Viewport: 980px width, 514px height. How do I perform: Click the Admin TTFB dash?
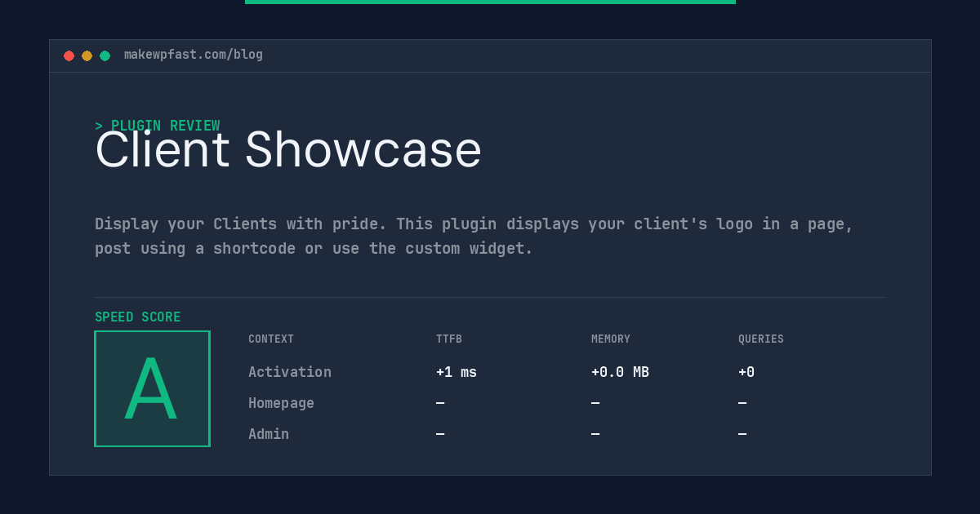coord(440,434)
